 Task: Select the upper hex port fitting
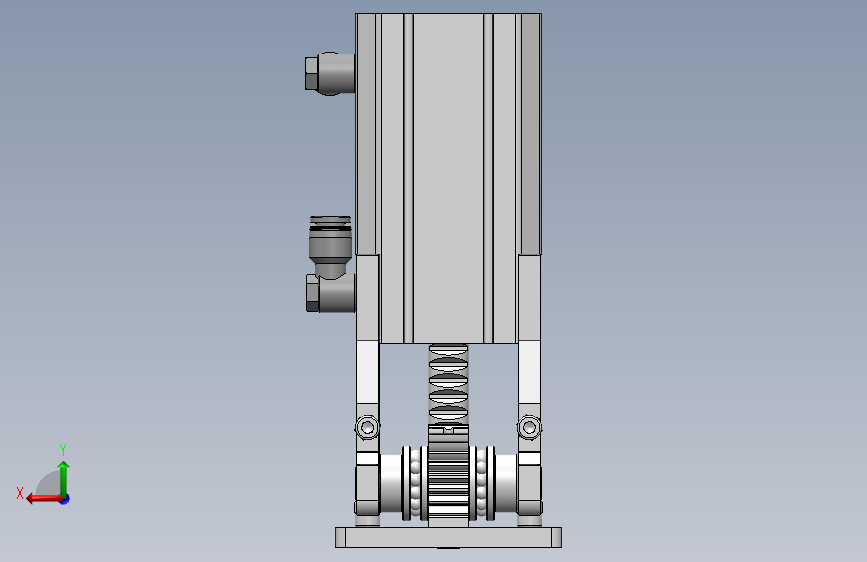click(x=330, y=74)
